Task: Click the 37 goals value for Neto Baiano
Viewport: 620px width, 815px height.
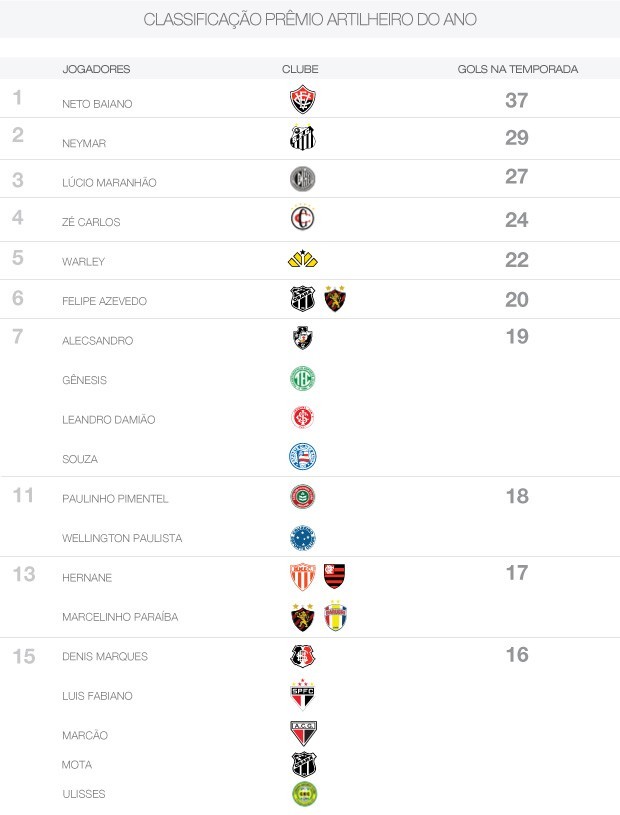Action: coord(516,100)
